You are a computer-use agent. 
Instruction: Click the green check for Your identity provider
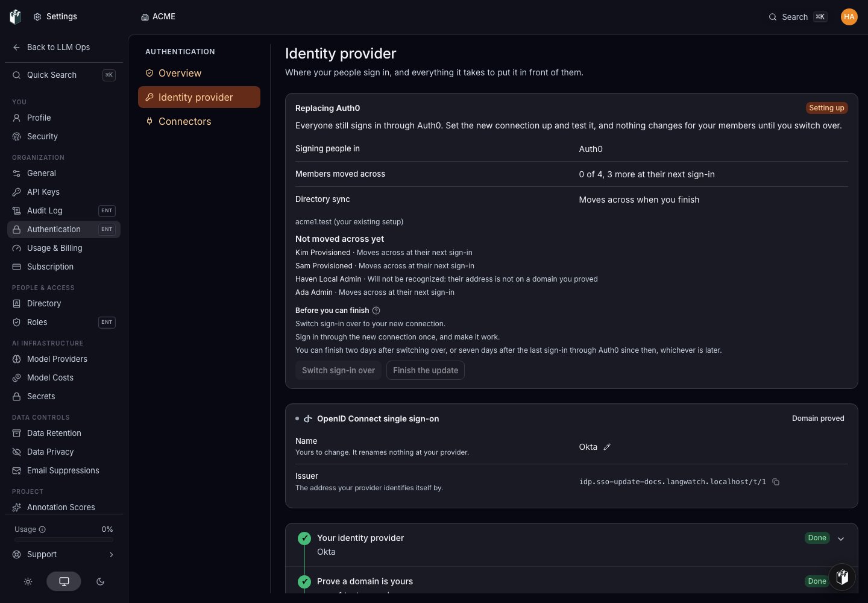[304, 538]
